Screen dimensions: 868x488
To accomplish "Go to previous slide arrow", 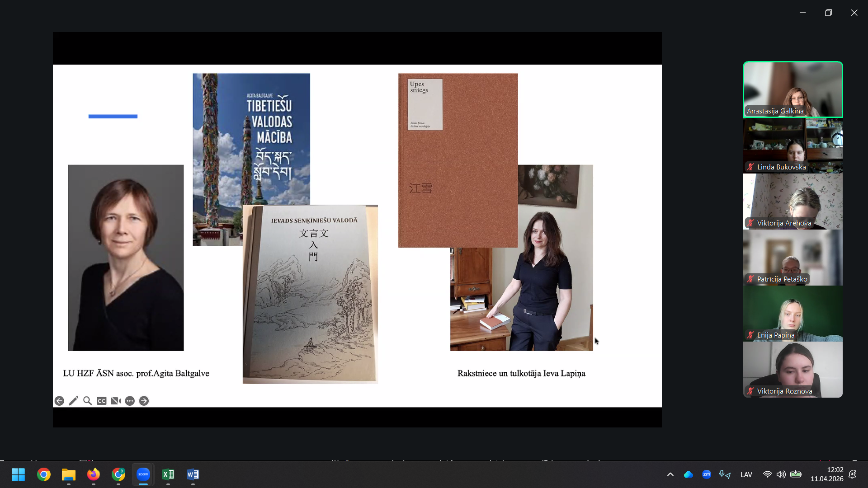I will coord(59,401).
